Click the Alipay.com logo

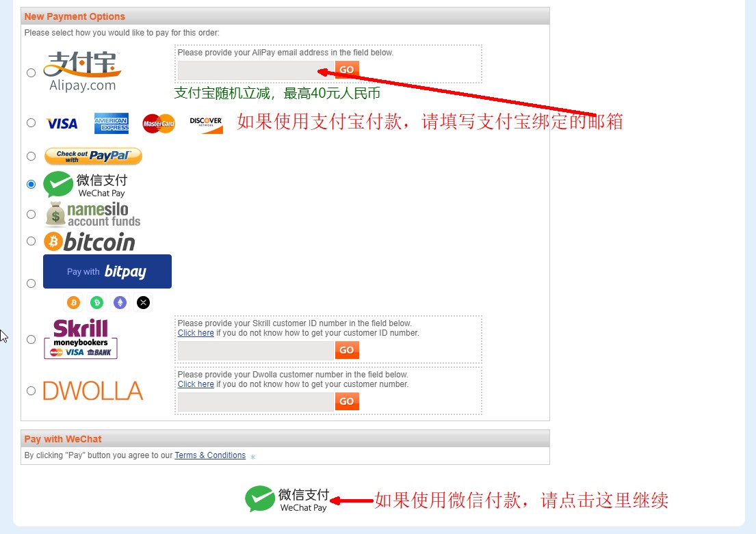point(82,71)
